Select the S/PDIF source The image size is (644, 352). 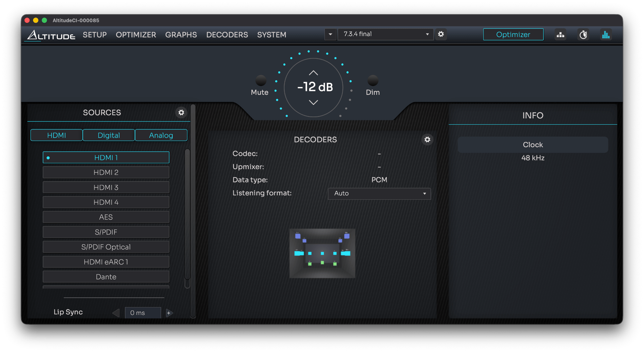coord(106,232)
